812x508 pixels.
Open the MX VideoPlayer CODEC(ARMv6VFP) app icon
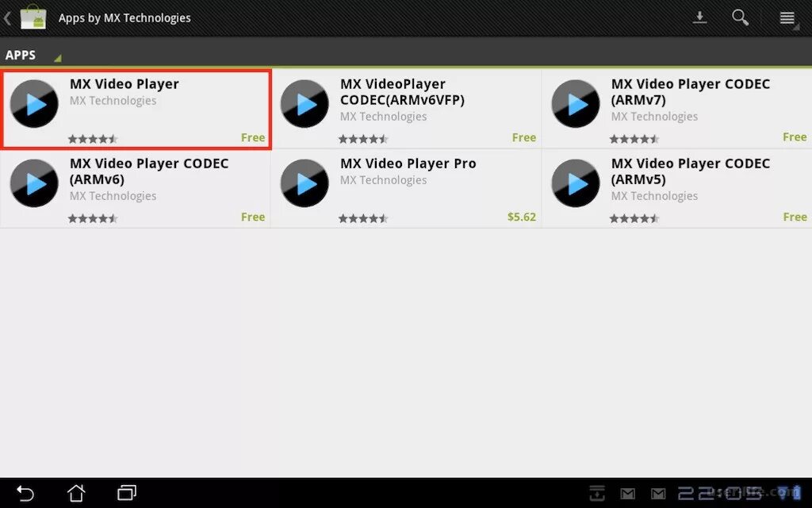pyautogui.click(x=304, y=104)
